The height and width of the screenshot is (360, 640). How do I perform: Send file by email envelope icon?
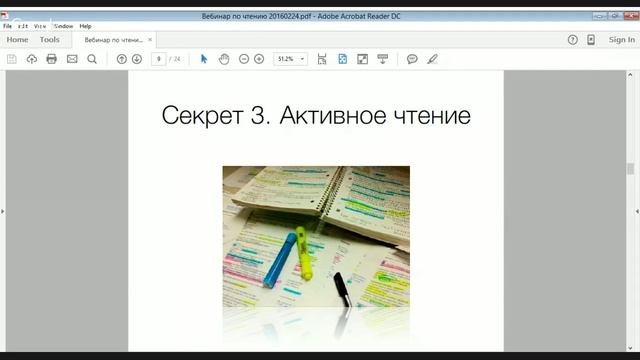(72, 59)
